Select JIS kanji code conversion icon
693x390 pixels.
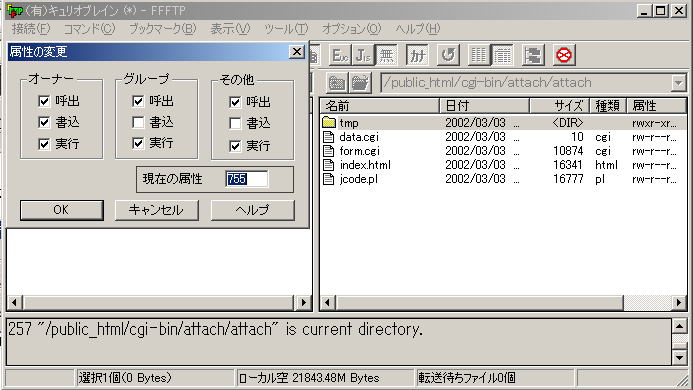tap(363, 56)
